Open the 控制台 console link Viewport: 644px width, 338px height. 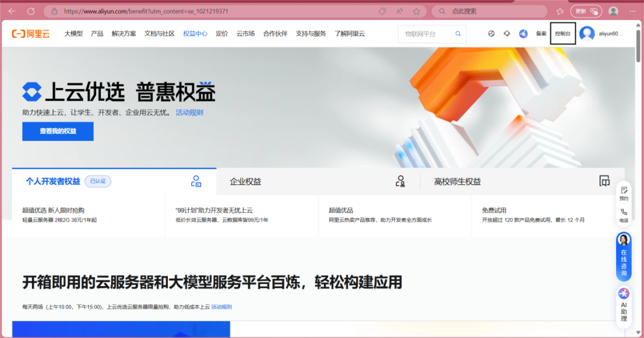[x=562, y=34]
